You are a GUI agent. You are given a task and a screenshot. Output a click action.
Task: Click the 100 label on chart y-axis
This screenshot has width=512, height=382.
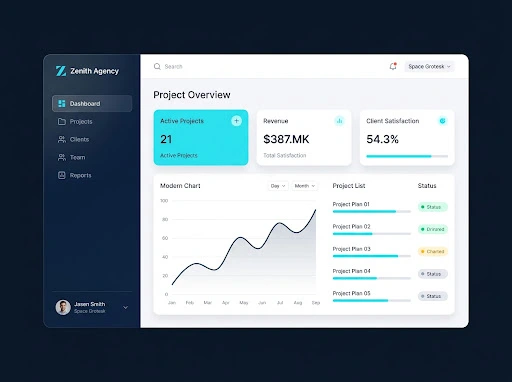[164, 201]
